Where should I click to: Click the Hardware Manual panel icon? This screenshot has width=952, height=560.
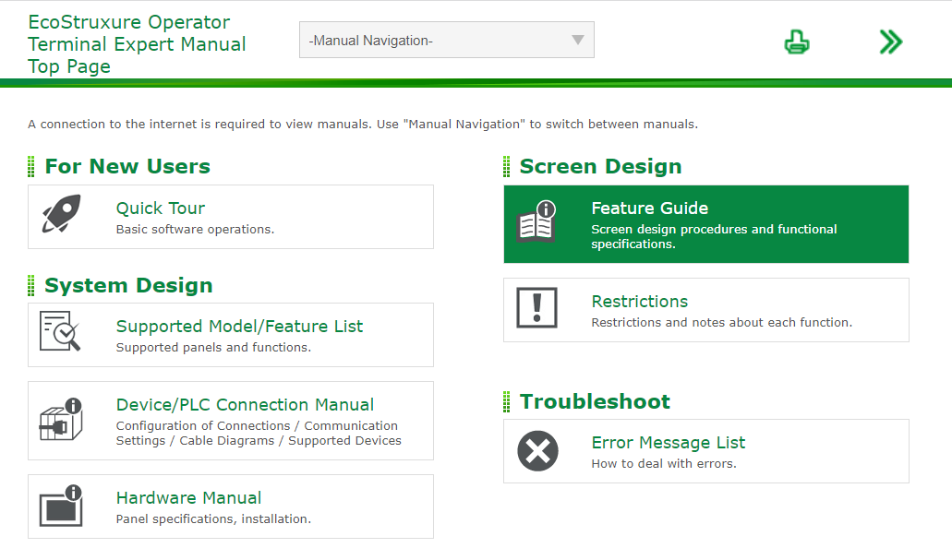coord(61,506)
